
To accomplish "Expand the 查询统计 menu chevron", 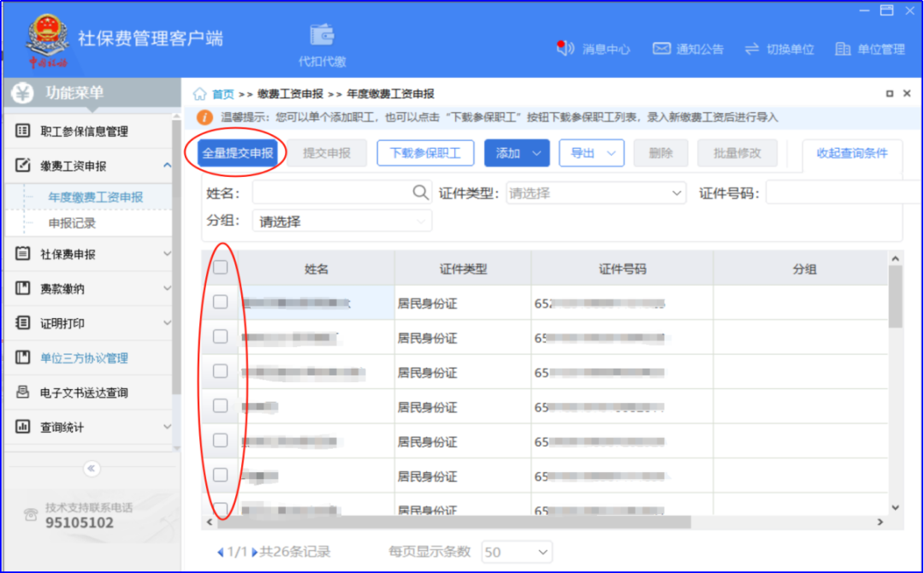I will (168, 427).
